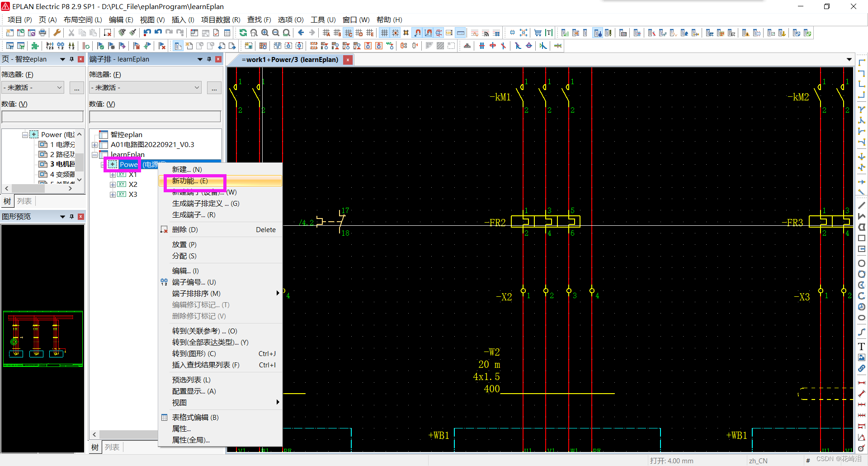The width and height of the screenshot is (868, 466).
Task: Select the circle drawing tool
Action: coord(862,263)
